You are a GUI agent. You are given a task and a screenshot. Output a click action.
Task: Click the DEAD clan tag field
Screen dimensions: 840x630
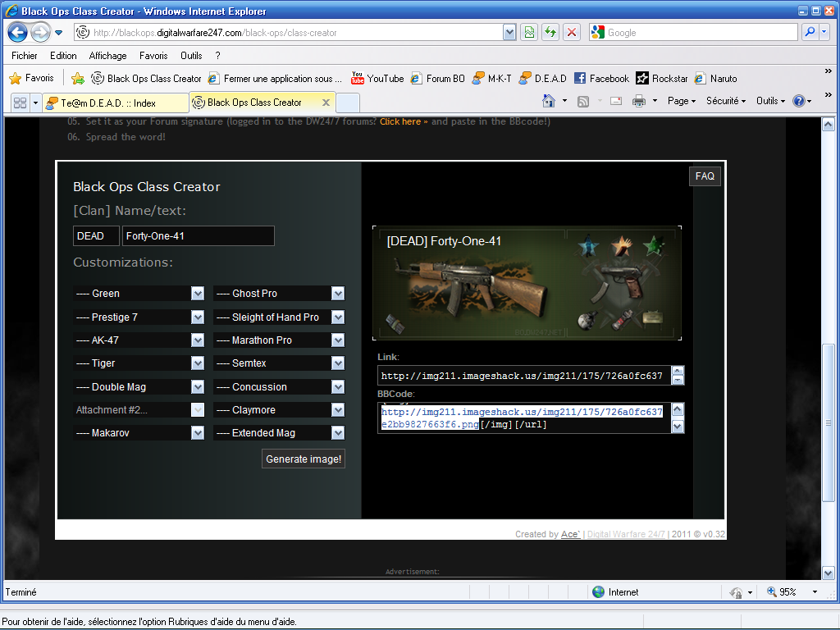[96, 236]
